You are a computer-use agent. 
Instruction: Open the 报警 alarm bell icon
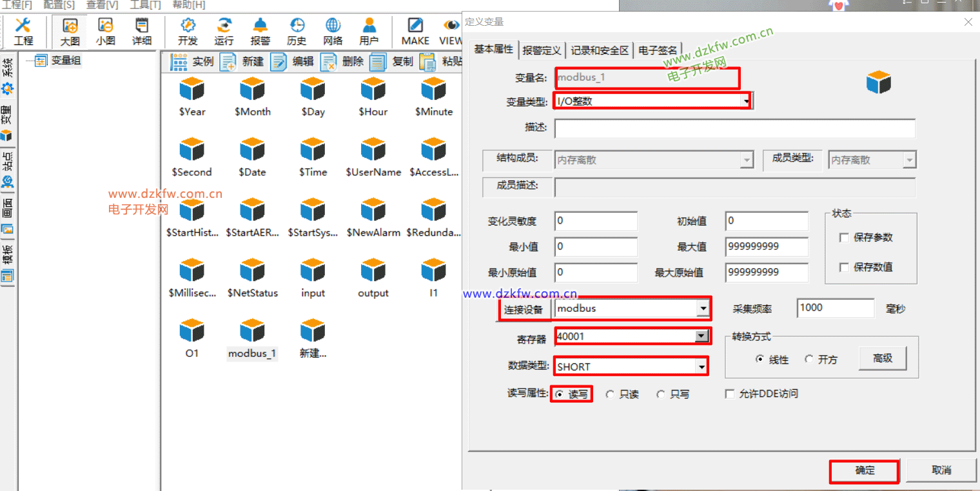[260, 31]
